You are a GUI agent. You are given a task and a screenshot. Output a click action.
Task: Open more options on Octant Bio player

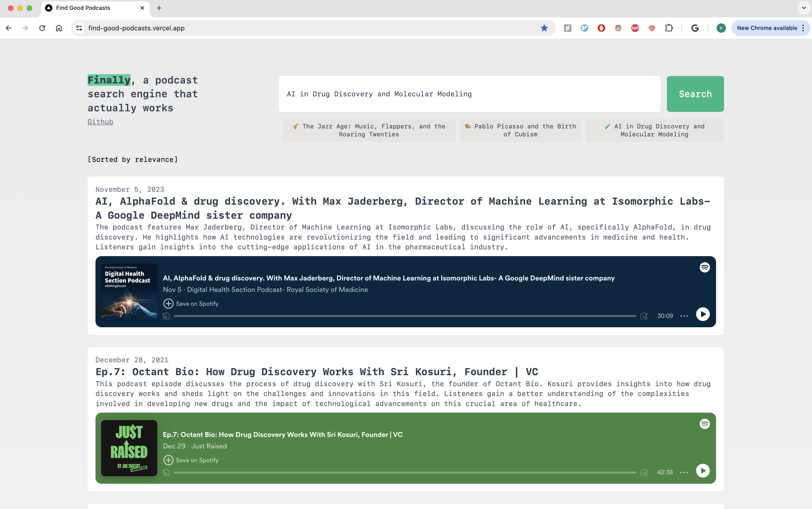tap(684, 473)
